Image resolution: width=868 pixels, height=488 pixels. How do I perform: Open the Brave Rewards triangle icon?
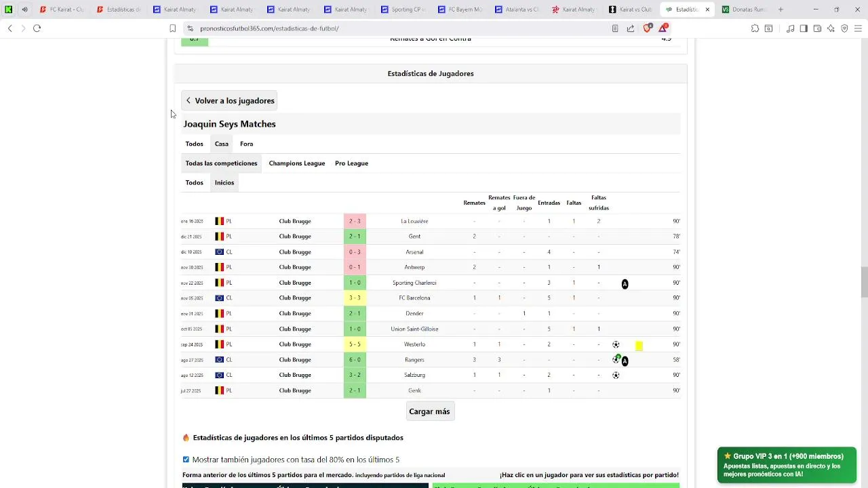[x=663, y=28]
